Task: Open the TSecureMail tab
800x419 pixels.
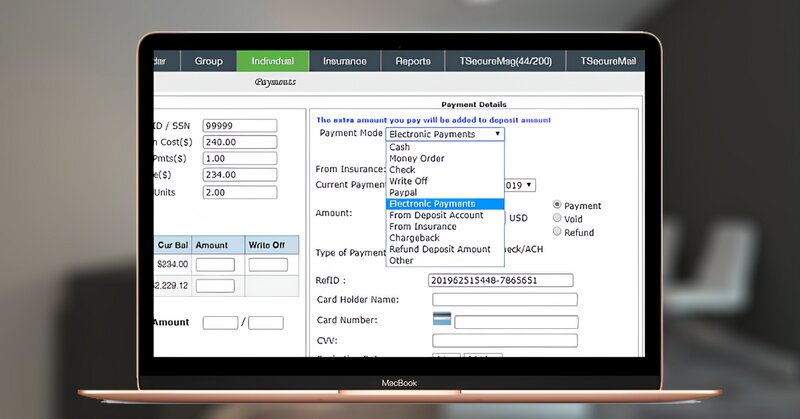Action: pos(607,61)
